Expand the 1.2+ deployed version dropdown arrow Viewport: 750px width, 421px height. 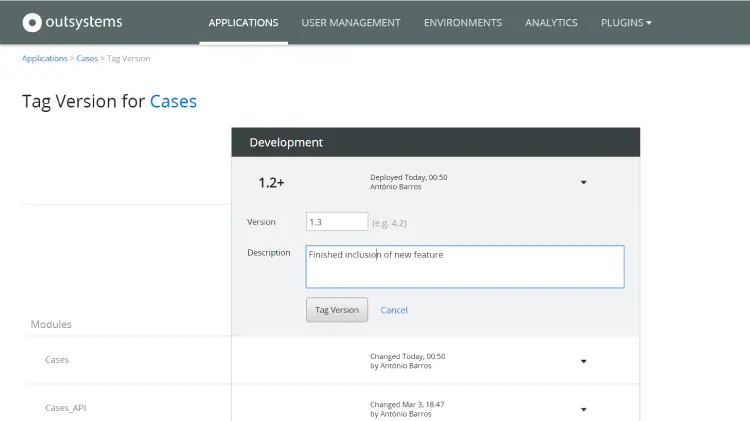click(583, 182)
